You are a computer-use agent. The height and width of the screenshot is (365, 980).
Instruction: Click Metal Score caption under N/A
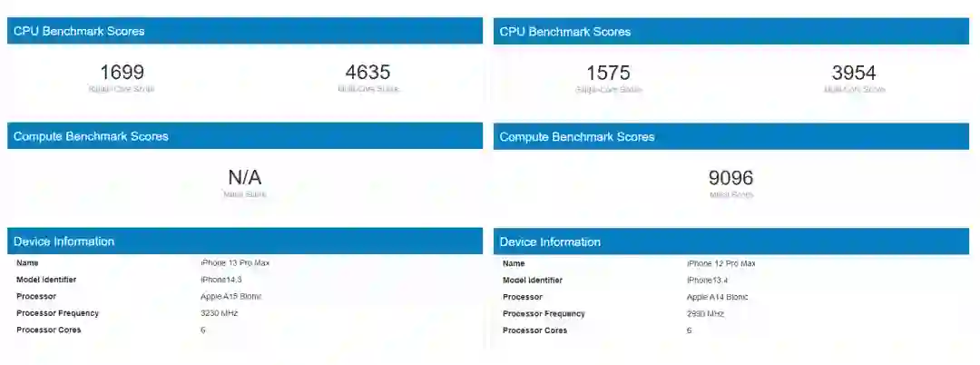244,193
